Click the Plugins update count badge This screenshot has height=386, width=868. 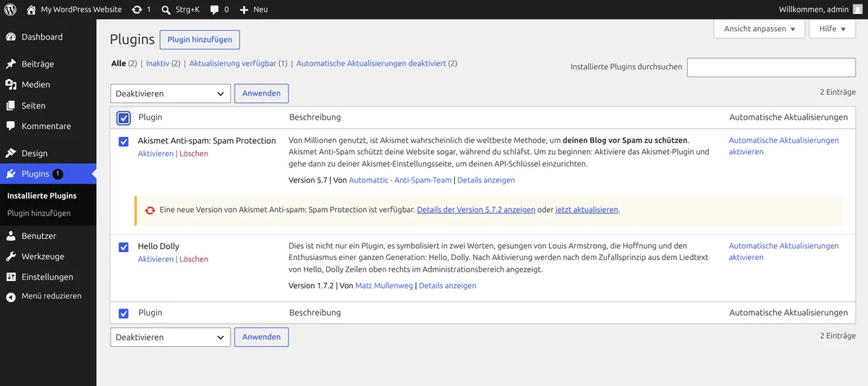pos(58,174)
